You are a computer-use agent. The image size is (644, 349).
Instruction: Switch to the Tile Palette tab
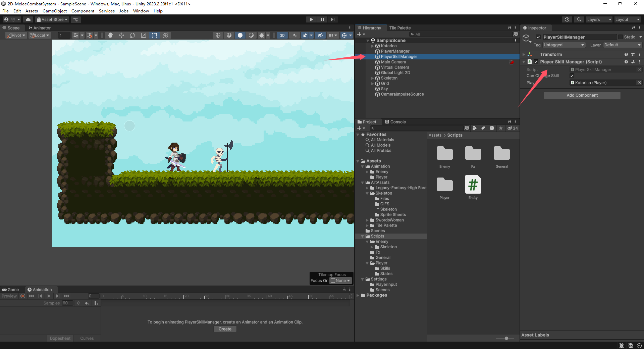point(400,28)
